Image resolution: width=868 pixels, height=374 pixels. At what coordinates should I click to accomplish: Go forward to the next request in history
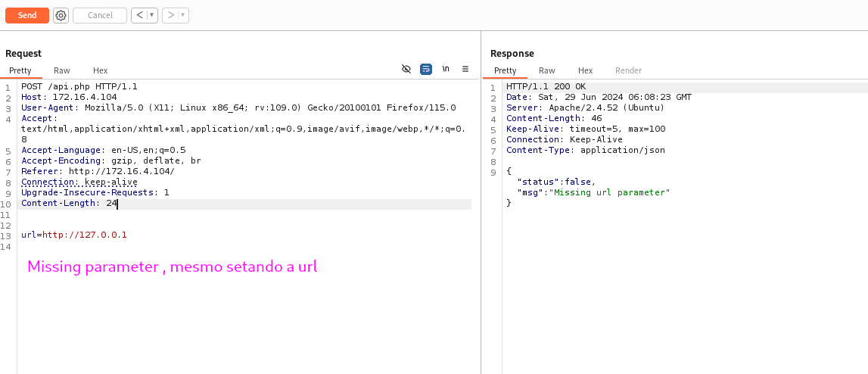171,15
